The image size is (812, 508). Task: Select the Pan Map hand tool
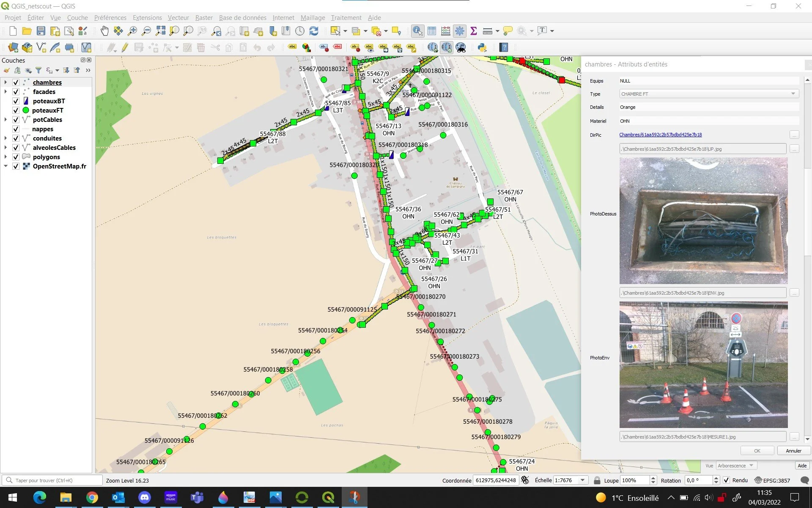pos(104,31)
